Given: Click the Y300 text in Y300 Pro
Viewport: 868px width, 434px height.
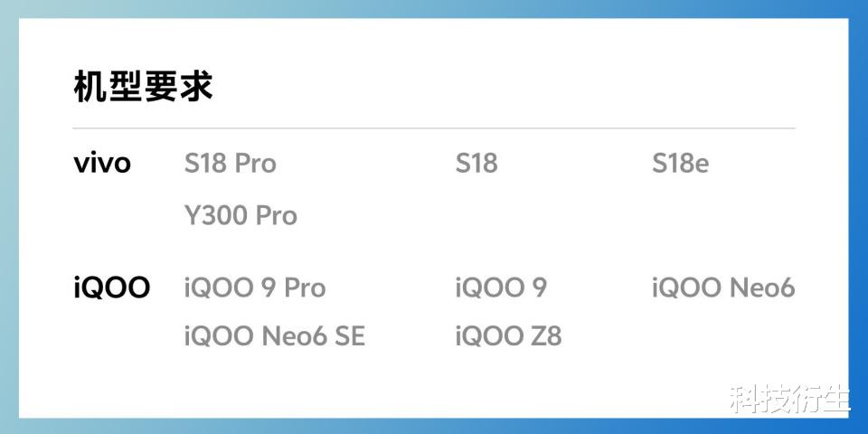Looking at the screenshot, I should (x=216, y=215).
